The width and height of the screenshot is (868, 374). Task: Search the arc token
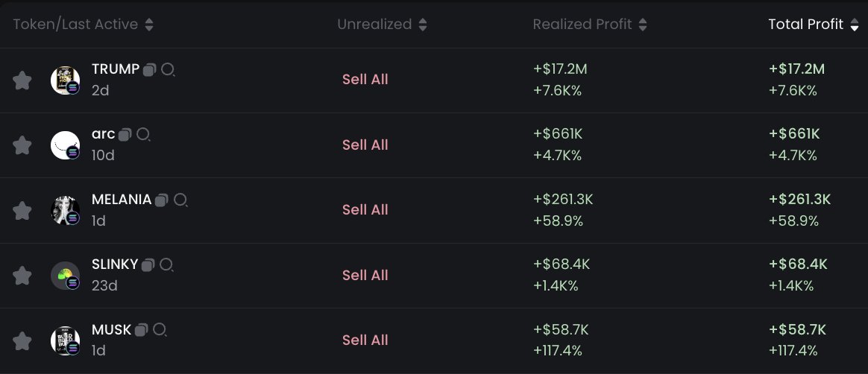[143, 135]
